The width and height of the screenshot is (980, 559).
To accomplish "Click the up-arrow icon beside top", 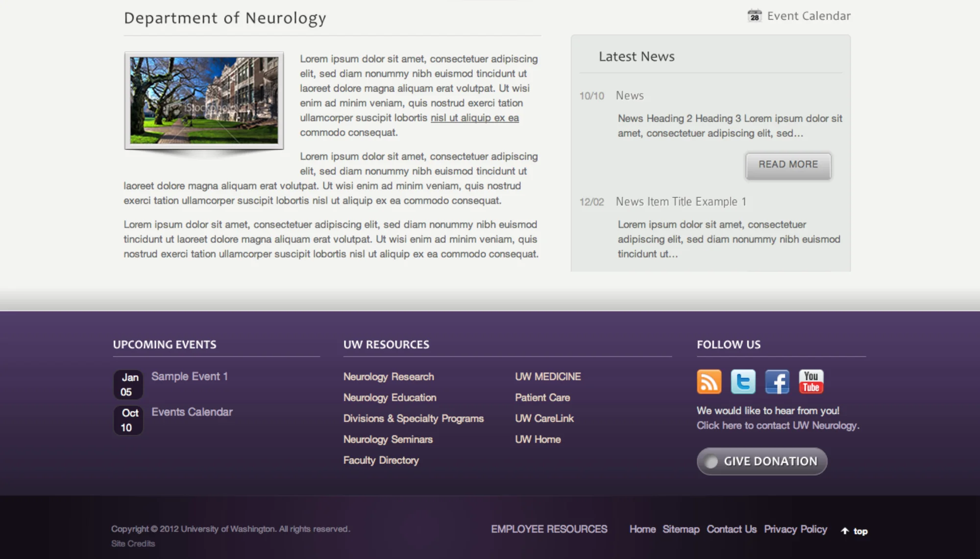I will (845, 531).
